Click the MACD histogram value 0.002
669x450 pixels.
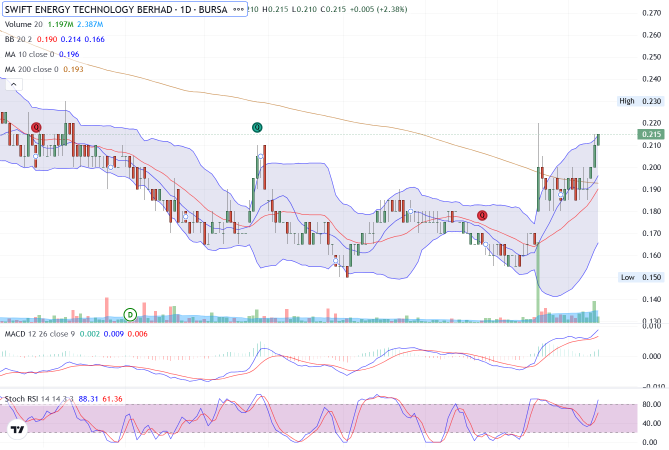(x=90, y=334)
